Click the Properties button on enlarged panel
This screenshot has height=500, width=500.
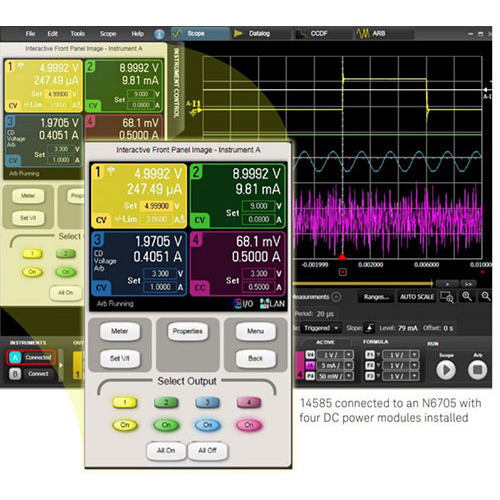click(188, 331)
